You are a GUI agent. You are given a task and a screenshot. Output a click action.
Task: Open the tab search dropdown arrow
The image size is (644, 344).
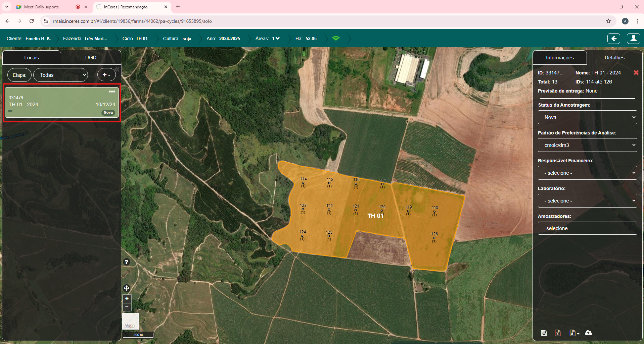click(x=6, y=7)
